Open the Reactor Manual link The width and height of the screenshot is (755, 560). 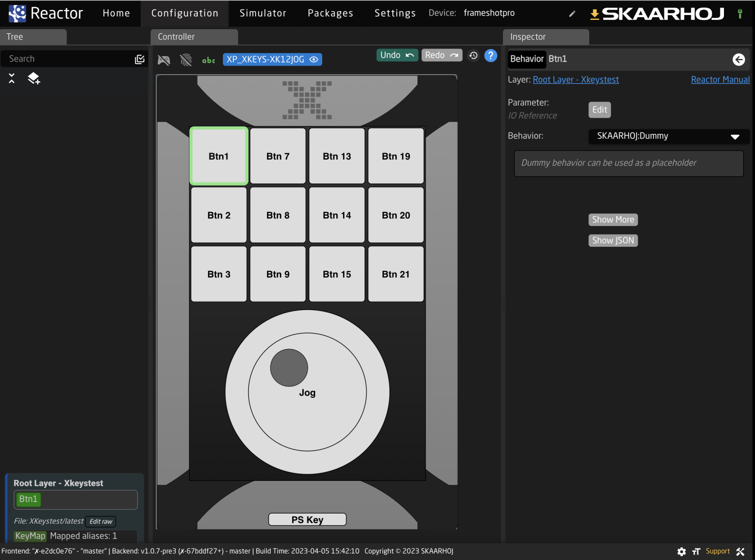720,80
